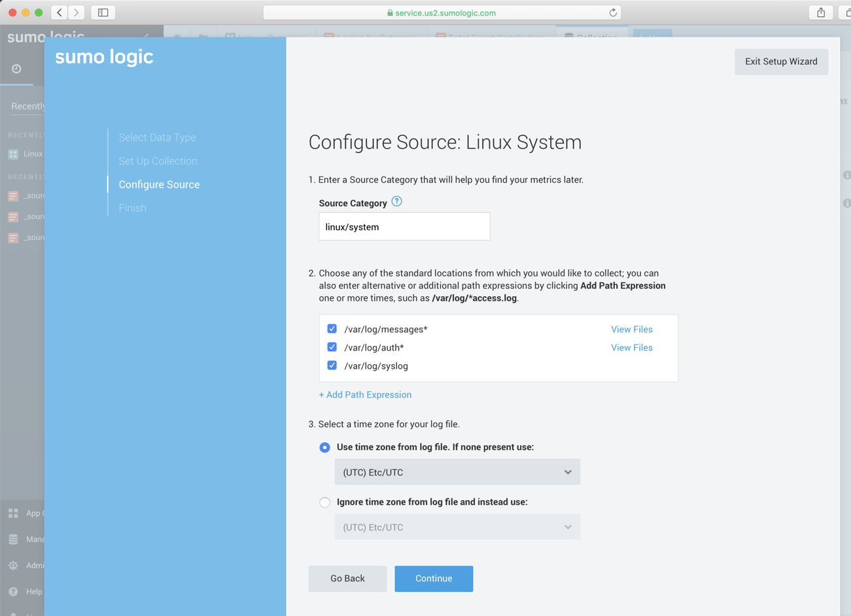The height and width of the screenshot is (616, 851).
Task: Click the Add Path Expression link
Action: point(365,394)
